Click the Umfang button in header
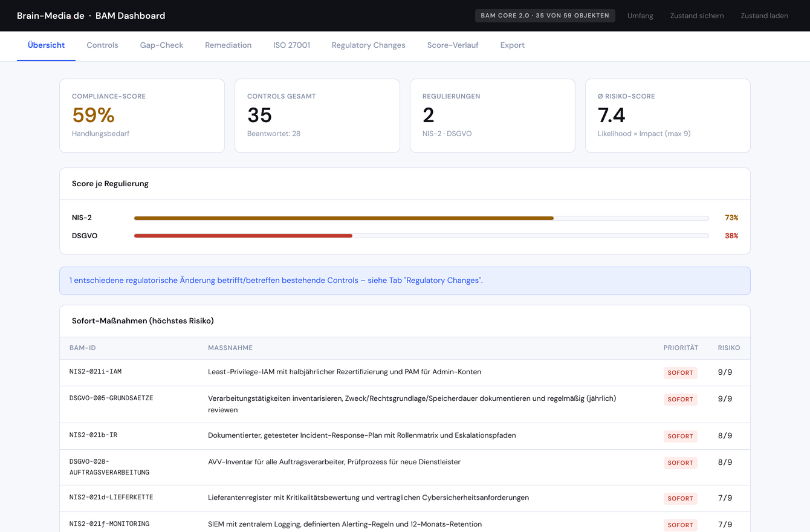 pyautogui.click(x=640, y=16)
